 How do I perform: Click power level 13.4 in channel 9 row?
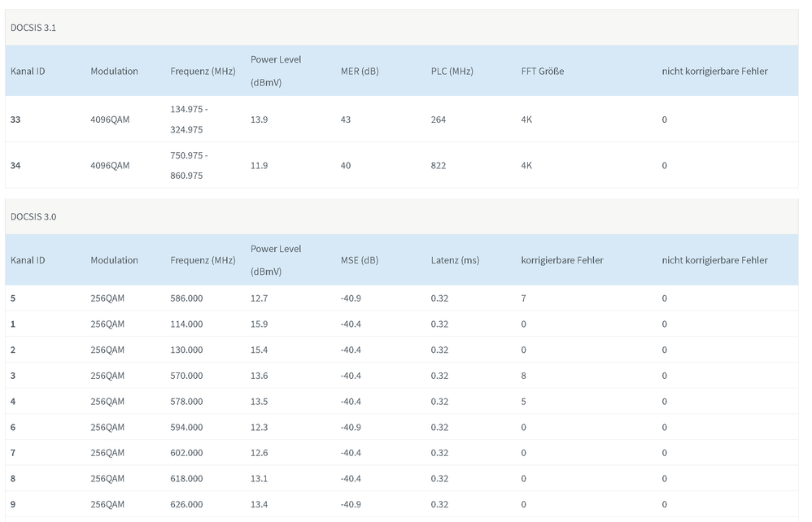point(259,504)
